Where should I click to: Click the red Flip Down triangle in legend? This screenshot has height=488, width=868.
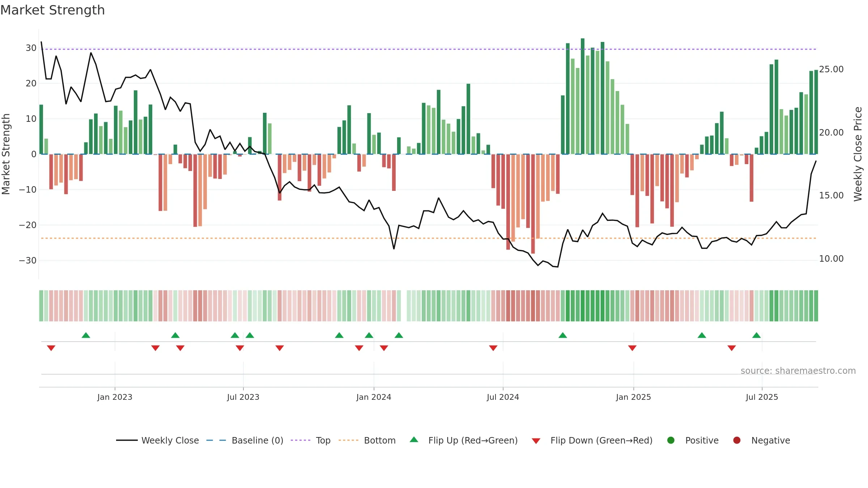536,441
